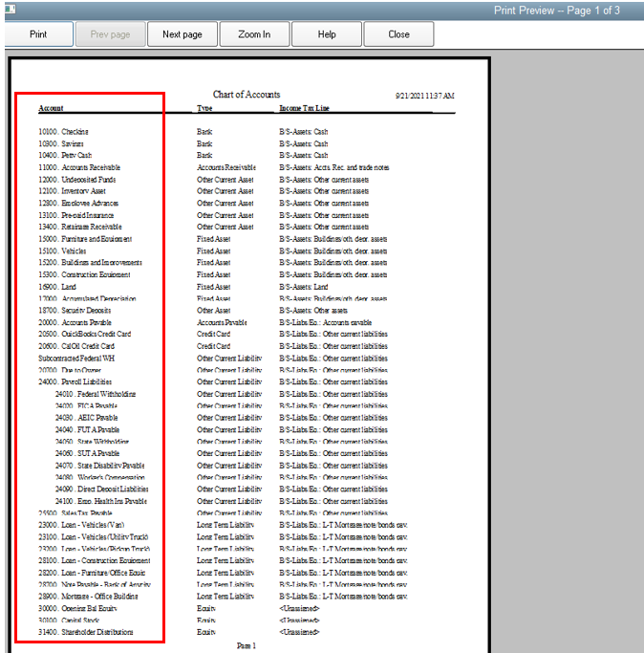This screenshot has height=653, width=644.
Task: Select account 12800 Employee Advances
Action: 78,204
